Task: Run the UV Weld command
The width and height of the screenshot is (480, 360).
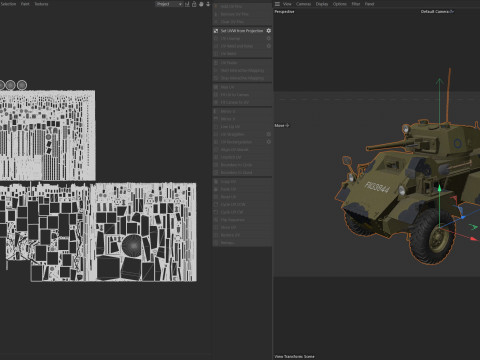Action: (x=242, y=54)
